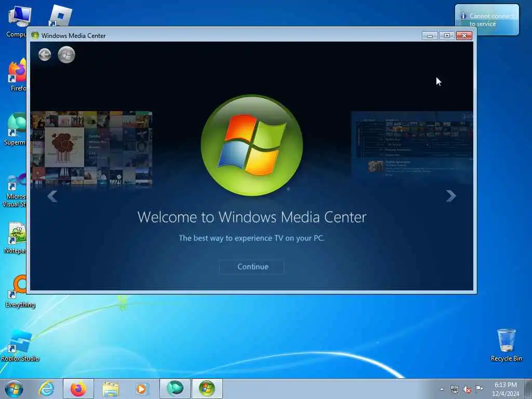Screen dimensions: 532x399
Task: Select the Recycle Bin desktop icon
Action: point(506,345)
